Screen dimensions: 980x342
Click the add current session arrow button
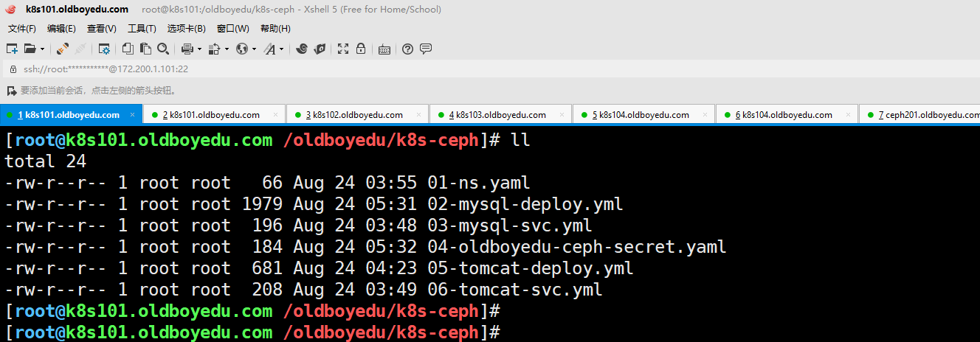coord(11,91)
